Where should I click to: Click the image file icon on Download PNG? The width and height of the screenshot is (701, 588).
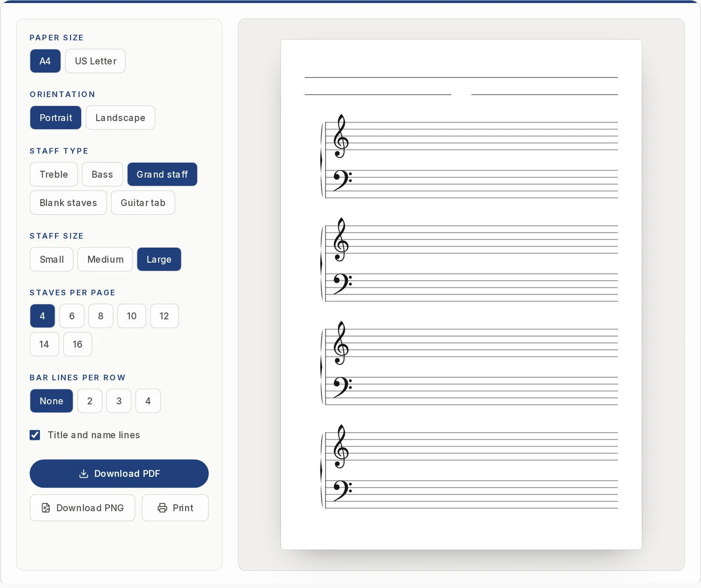coord(46,508)
